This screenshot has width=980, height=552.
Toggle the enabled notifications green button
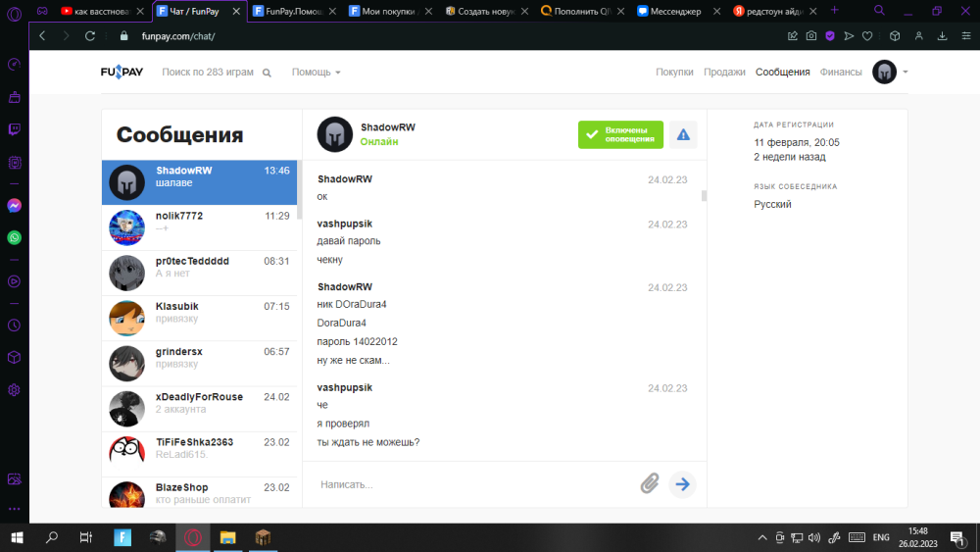pyautogui.click(x=620, y=134)
